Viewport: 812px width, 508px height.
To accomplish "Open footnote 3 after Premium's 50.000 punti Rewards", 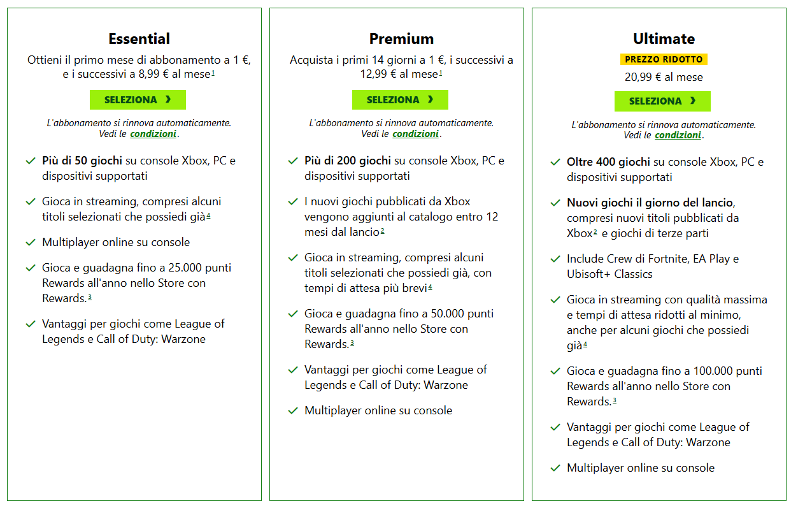I will click(352, 343).
